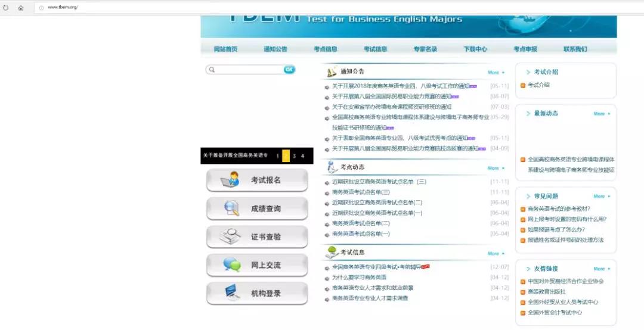
Task: Open the 下载中心 navigation menu item
Action: pyautogui.click(x=475, y=49)
